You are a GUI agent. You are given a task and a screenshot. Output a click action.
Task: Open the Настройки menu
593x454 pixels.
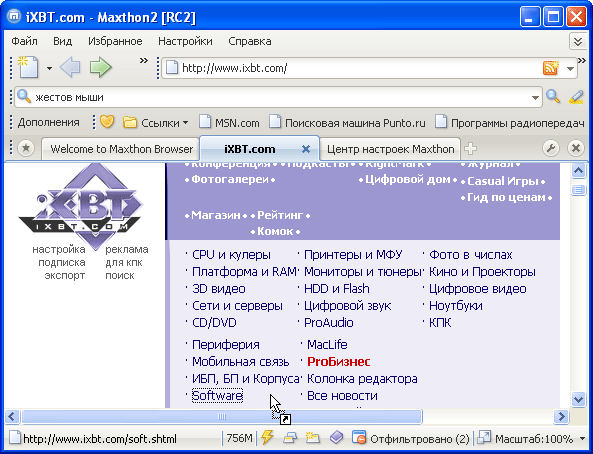185,41
